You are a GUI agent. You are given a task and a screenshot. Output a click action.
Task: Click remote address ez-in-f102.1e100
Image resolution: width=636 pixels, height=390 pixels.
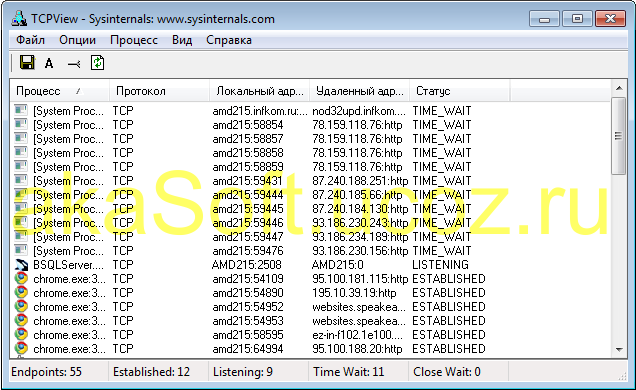[x=359, y=334]
